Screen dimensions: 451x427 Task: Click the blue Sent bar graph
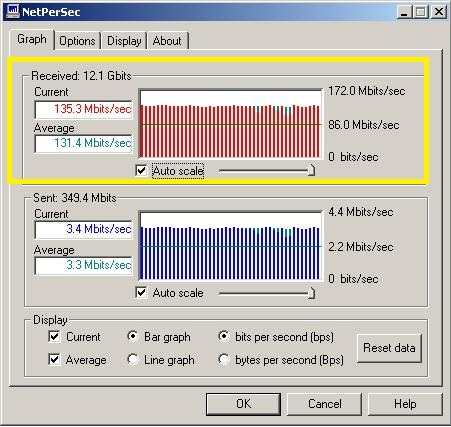click(x=230, y=246)
